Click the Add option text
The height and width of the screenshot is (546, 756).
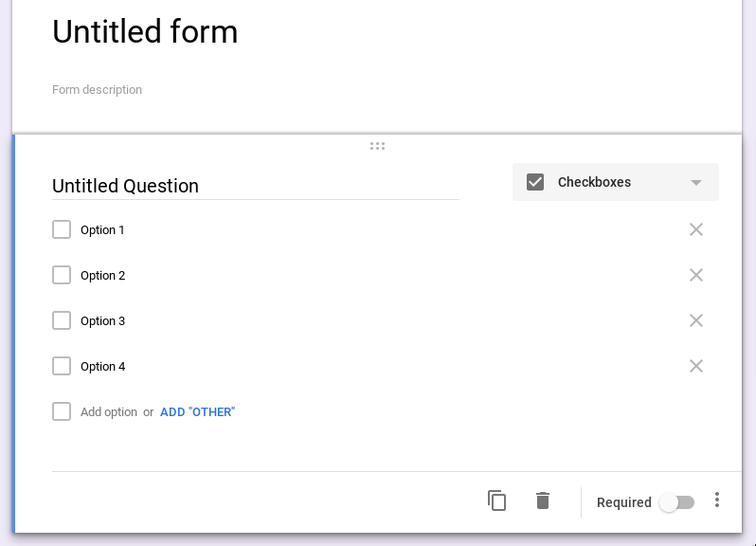109,412
